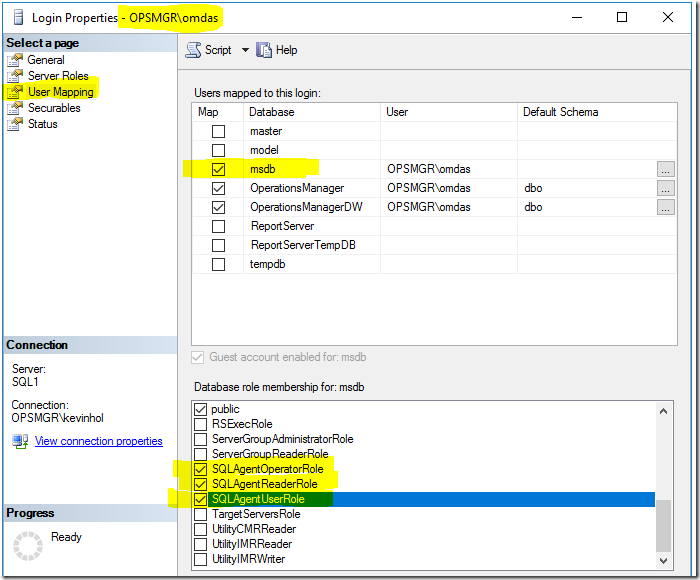Click the Database column header
This screenshot has width=700, height=580.
click(x=312, y=112)
